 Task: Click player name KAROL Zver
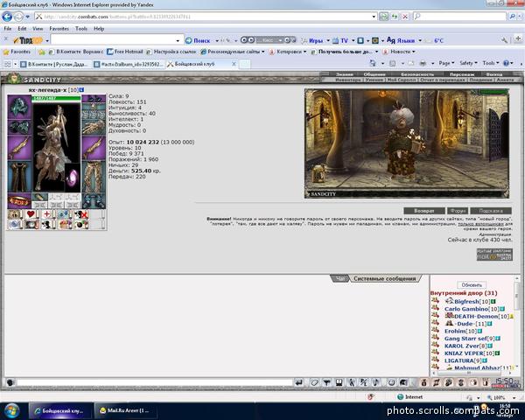click(461, 346)
